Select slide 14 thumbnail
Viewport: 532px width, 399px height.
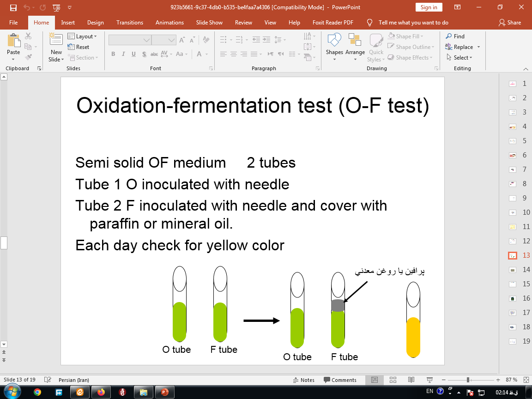point(513,270)
